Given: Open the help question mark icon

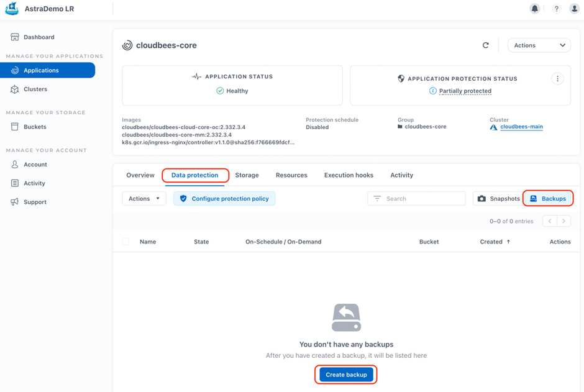Looking at the screenshot, I should (557, 9).
